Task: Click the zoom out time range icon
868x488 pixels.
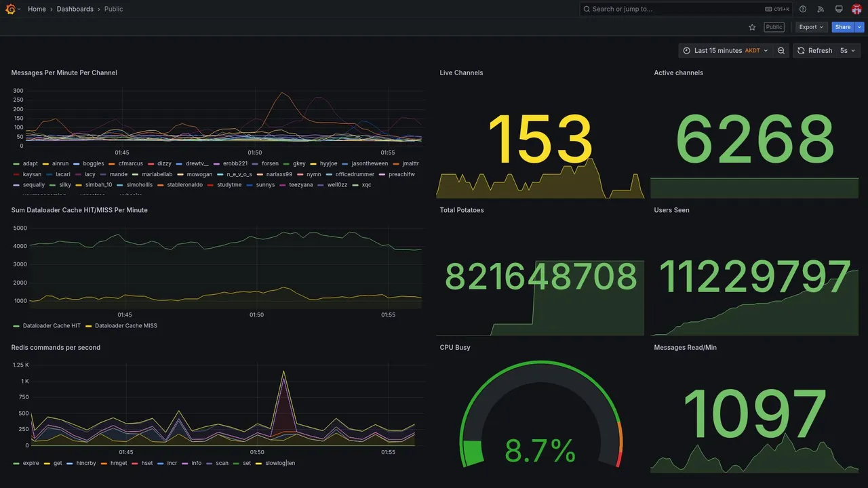Action: 781,51
